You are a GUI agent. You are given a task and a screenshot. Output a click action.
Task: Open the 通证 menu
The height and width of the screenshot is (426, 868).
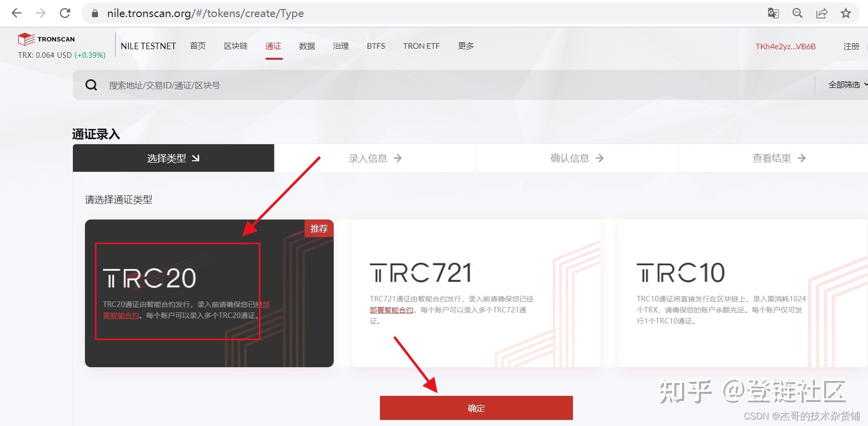(x=273, y=46)
